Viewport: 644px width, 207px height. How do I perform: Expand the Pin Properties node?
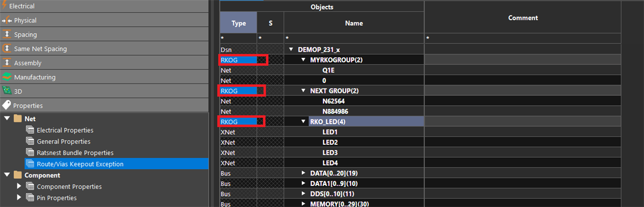(19, 198)
